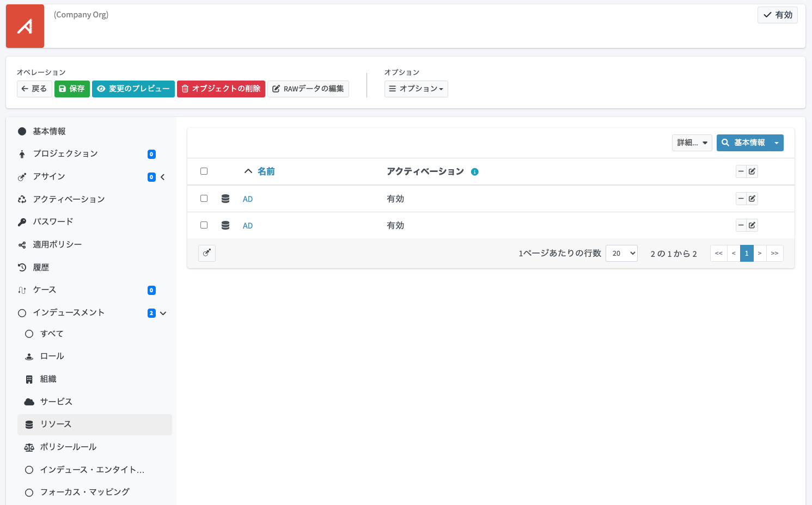
Task: Check the first AD row checkbox
Action: pos(204,199)
